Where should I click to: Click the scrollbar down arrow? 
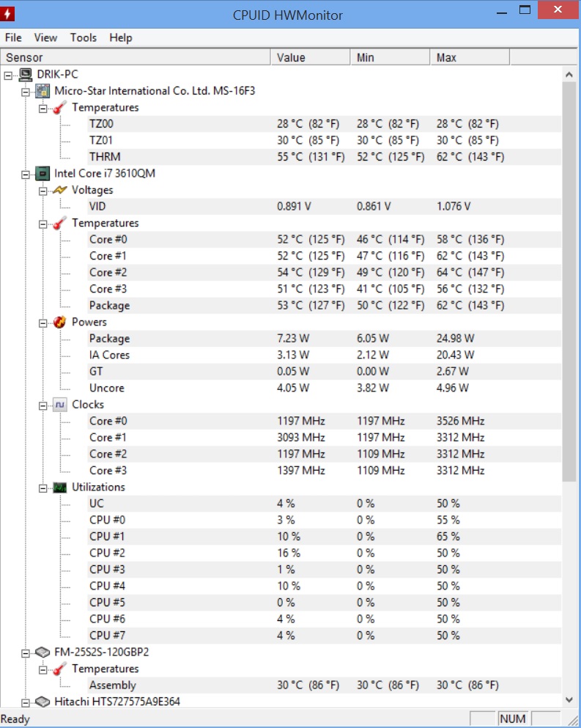(x=569, y=699)
